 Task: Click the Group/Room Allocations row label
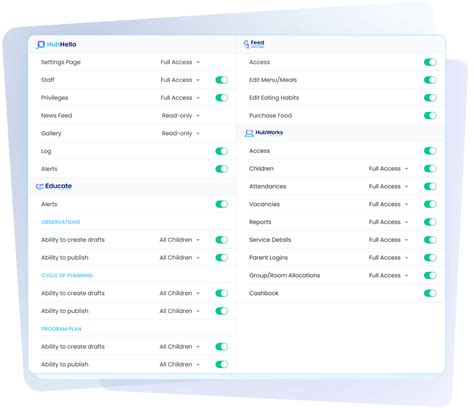284,275
